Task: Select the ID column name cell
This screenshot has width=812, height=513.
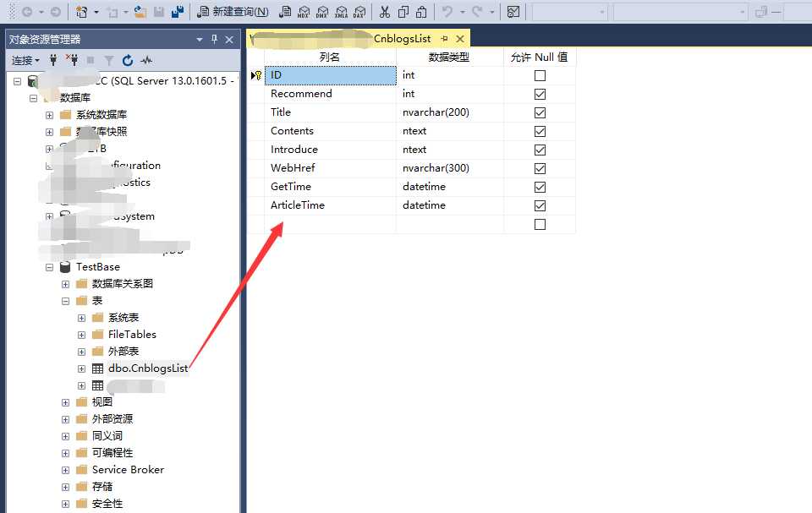Action: pyautogui.click(x=331, y=75)
